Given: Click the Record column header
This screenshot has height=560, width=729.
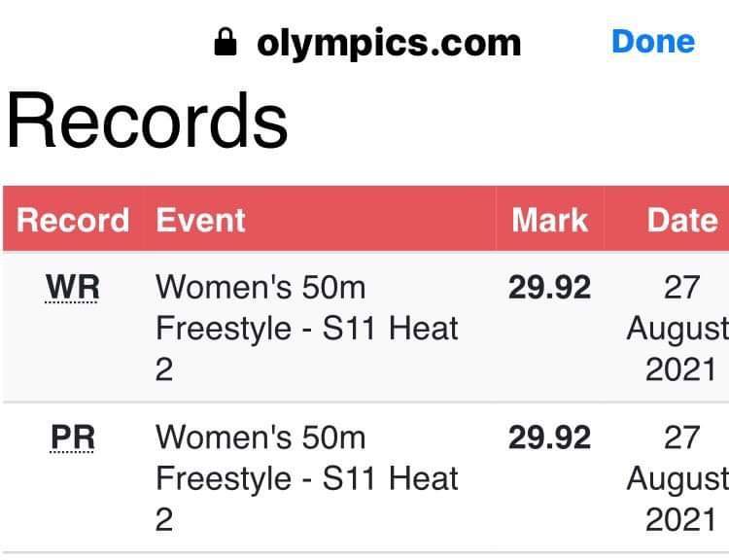Looking at the screenshot, I should tap(73, 220).
